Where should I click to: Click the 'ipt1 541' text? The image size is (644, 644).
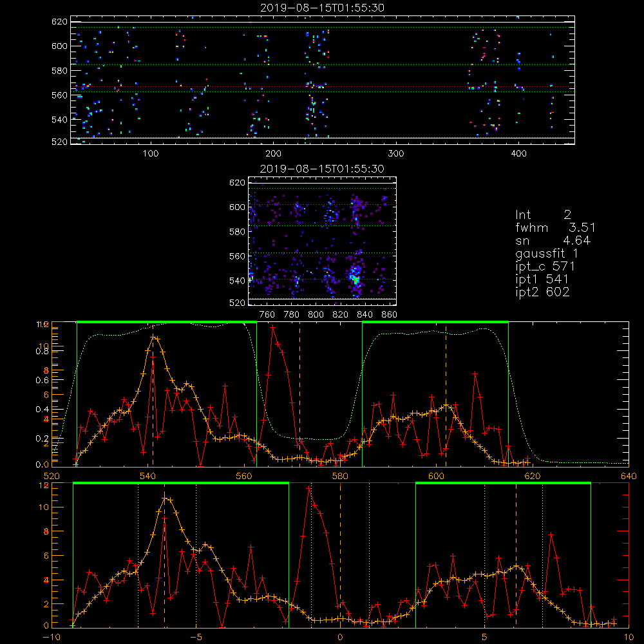click(542, 279)
